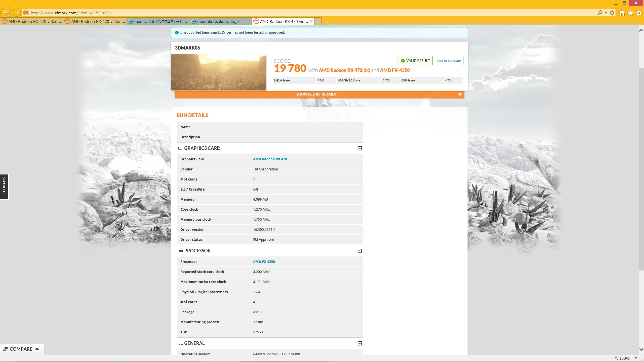The width and height of the screenshot is (644, 362).
Task: Switch to first AMD Radeon RX 470 tab
Action: (32, 21)
